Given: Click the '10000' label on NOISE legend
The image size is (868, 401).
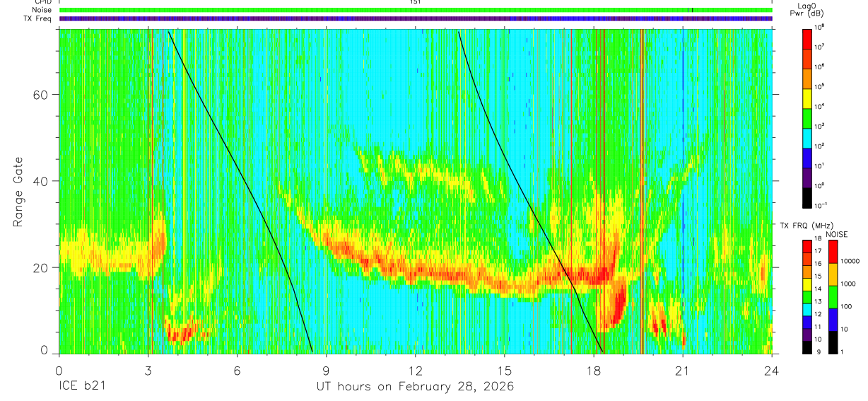Looking at the screenshot, I should tap(852, 260).
